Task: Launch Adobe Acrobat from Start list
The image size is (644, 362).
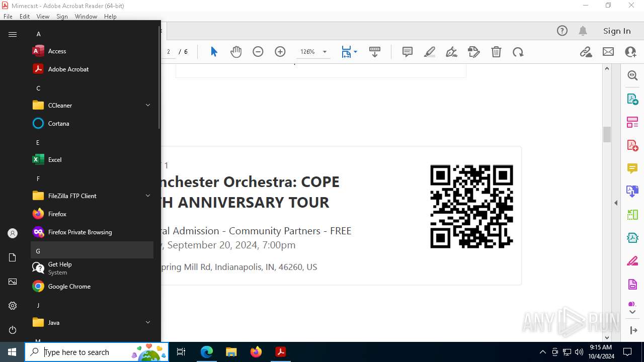Action: point(92,69)
